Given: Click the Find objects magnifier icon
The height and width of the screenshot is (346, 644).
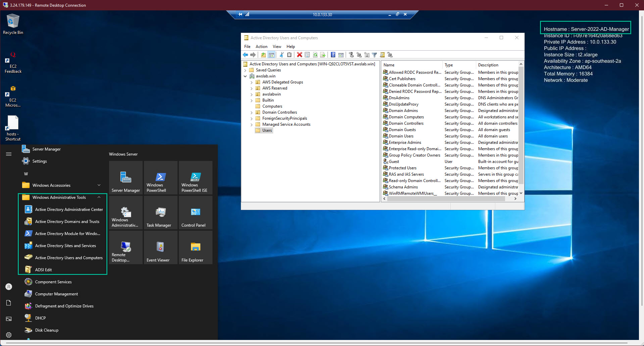Looking at the screenshot, I should coord(382,55).
